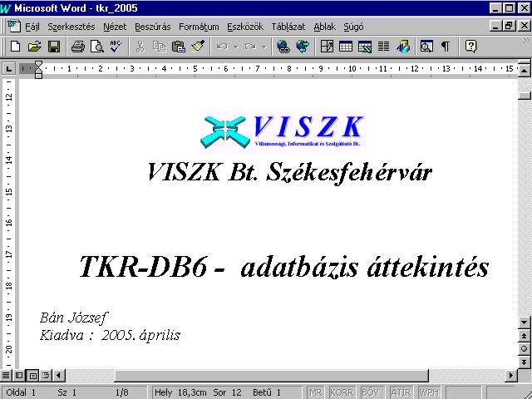Switch to Outline view button
The width and height of the screenshot is (532, 399).
46,375
